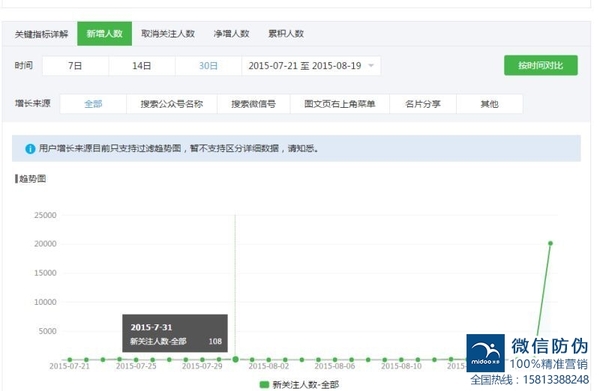Filter growth source by 搜索微信号

click(x=254, y=104)
